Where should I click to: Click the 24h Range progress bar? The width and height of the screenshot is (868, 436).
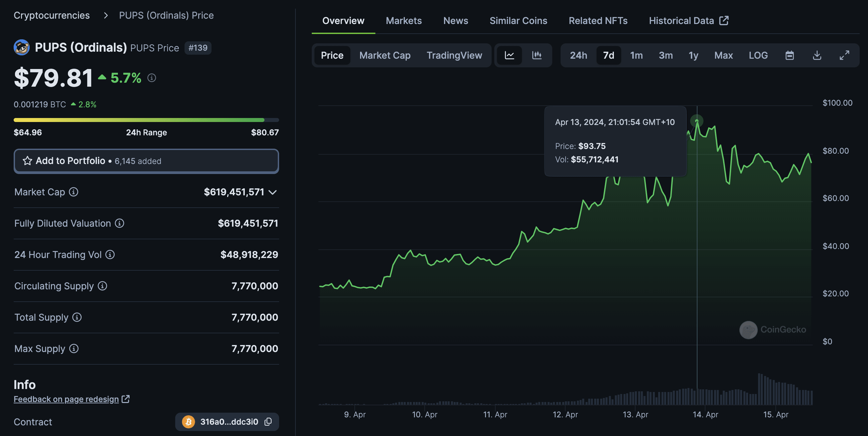tap(146, 120)
